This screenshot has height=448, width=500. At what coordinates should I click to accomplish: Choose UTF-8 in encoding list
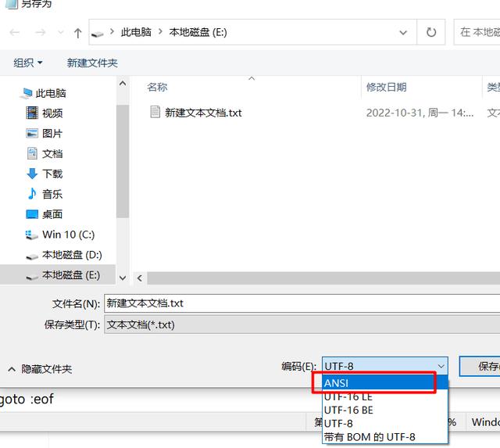385,424
